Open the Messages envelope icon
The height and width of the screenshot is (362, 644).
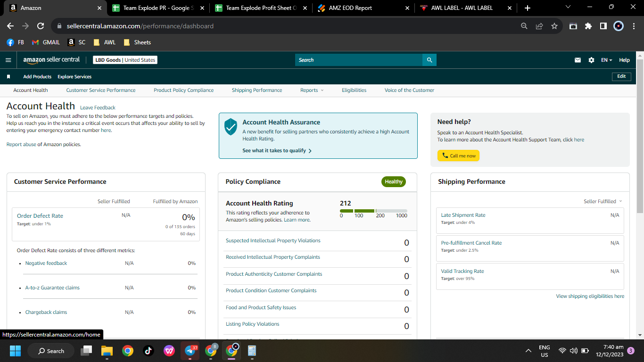pyautogui.click(x=578, y=60)
